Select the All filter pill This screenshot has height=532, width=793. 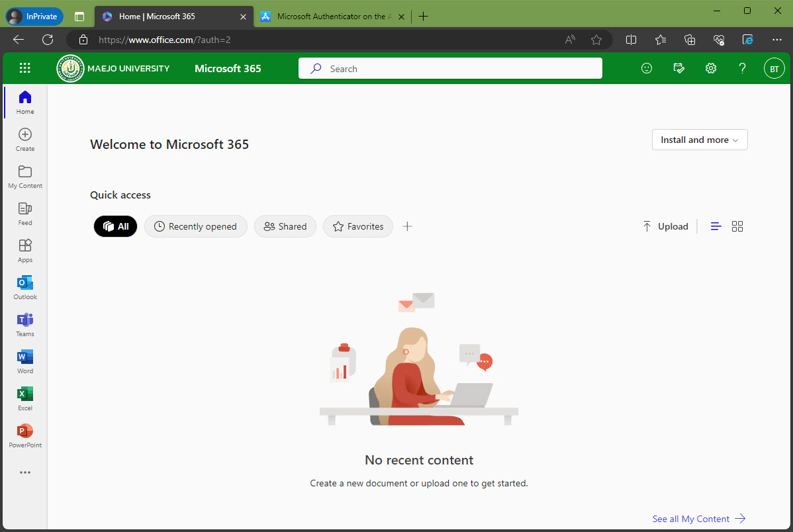(116, 226)
